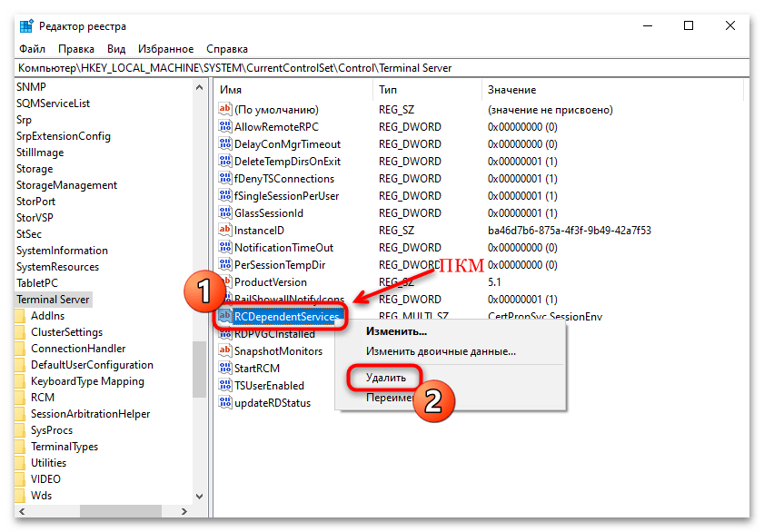Click the folder icon of RCM key
The height and width of the screenshot is (532, 764).
[x=20, y=398]
